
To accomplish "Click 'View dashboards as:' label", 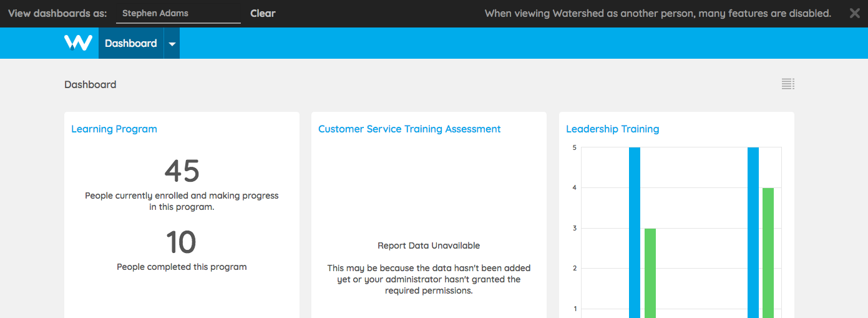I will click(57, 13).
